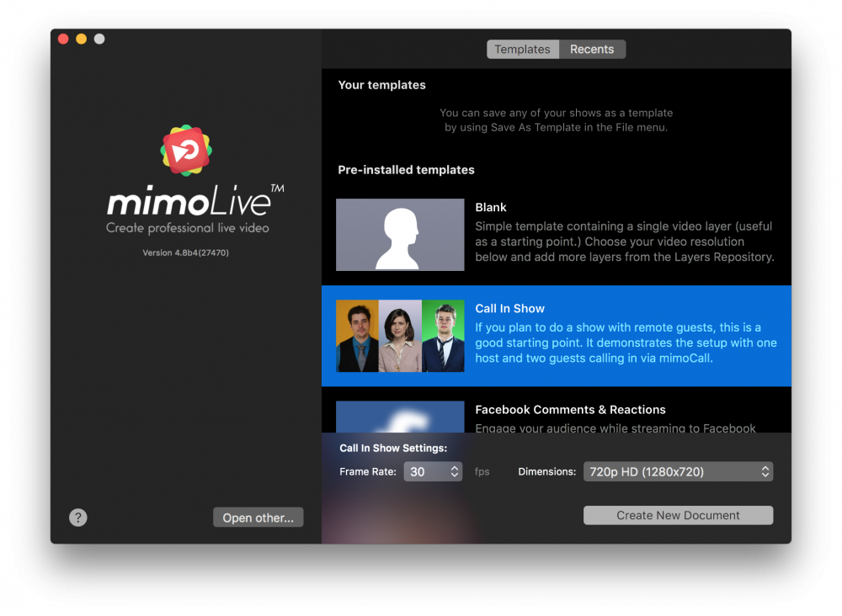Open the Dimensions dropdown showing 720p HD
The image size is (842, 616).
click(x=678, y=471)
